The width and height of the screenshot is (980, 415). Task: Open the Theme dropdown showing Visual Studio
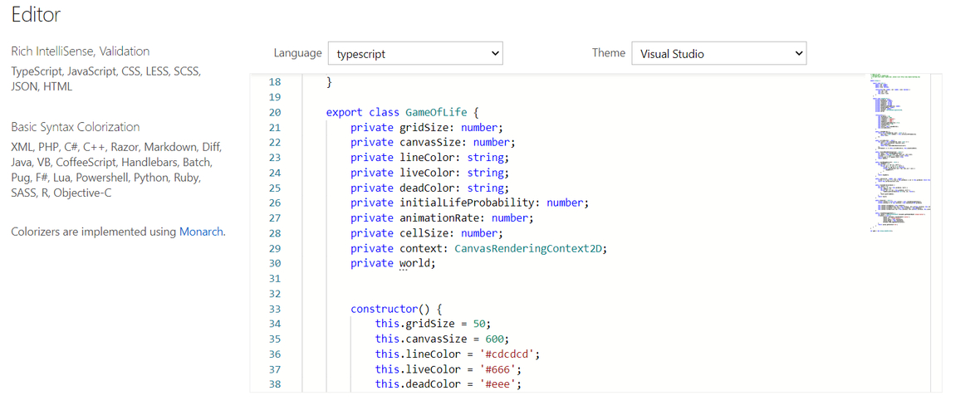(x=718, y=54)
